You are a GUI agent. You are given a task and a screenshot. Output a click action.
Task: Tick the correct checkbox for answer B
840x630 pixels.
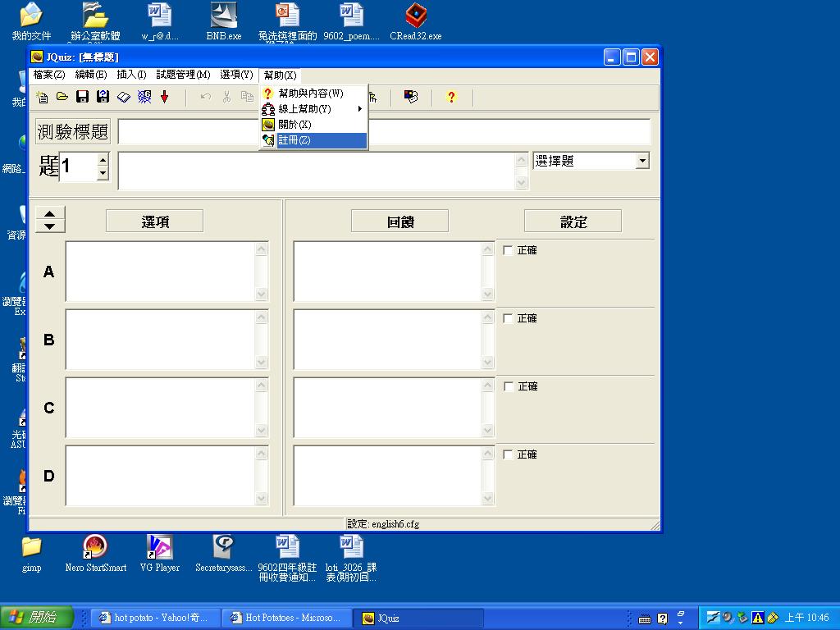[508, 318]
